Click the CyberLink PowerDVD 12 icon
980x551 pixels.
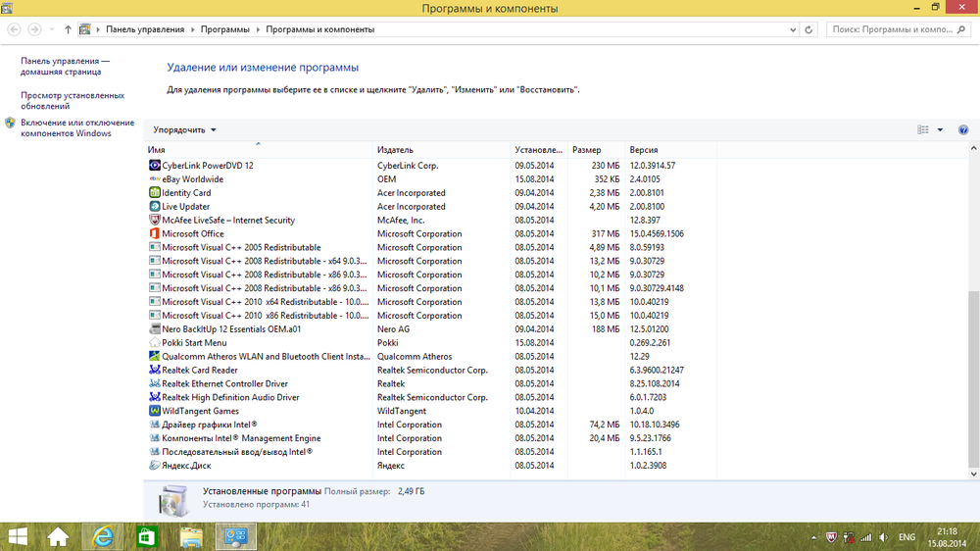[155, 165]
